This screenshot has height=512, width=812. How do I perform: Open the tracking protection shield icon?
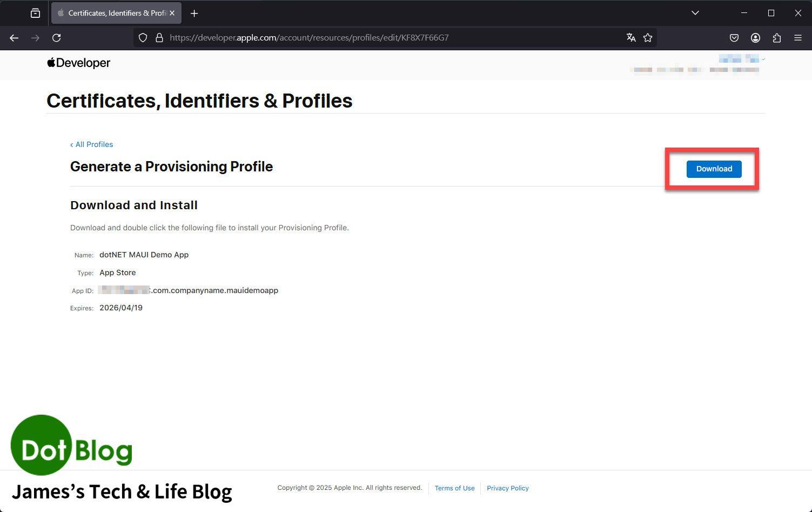(143, 38)
